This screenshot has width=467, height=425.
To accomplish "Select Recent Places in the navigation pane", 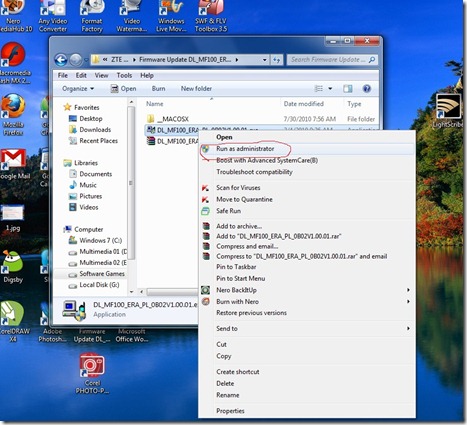I will 93,141.
